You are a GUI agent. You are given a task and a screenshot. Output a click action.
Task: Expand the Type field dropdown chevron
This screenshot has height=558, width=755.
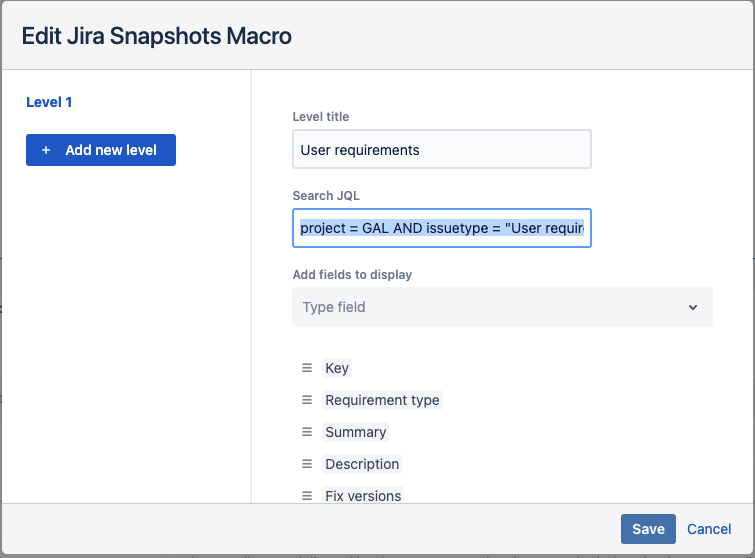pyautogui.click(x=692, y=307)
